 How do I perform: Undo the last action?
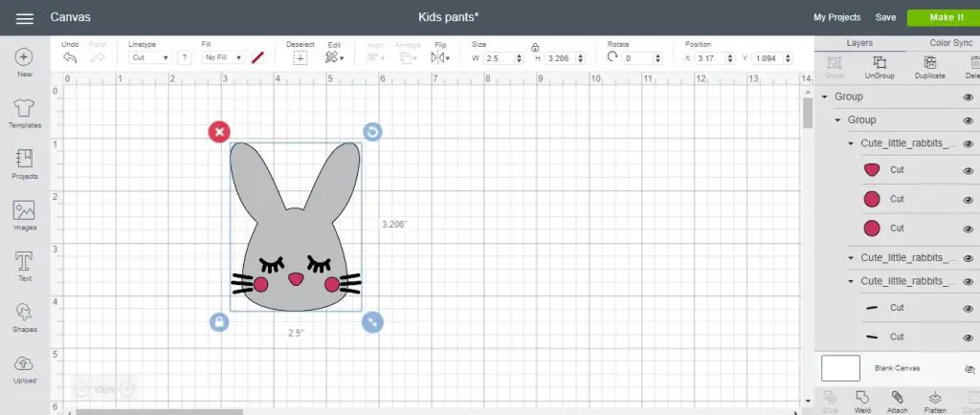(70, 57)
